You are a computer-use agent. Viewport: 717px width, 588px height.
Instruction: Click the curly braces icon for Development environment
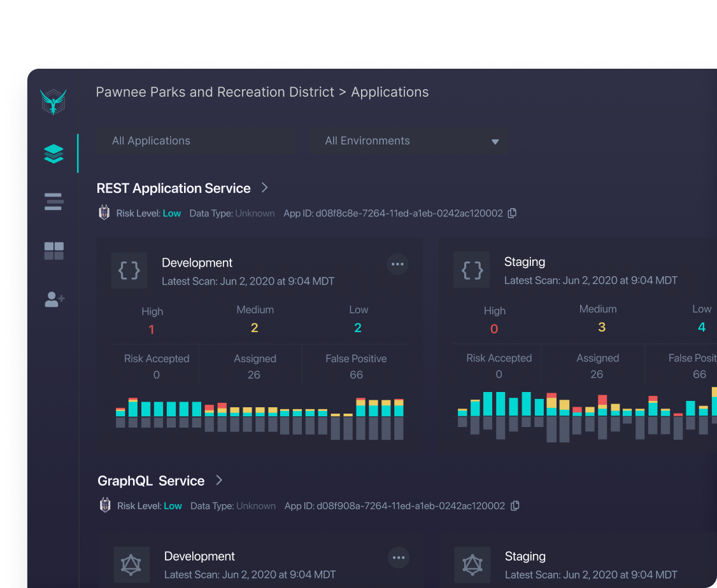coord(129,270)
